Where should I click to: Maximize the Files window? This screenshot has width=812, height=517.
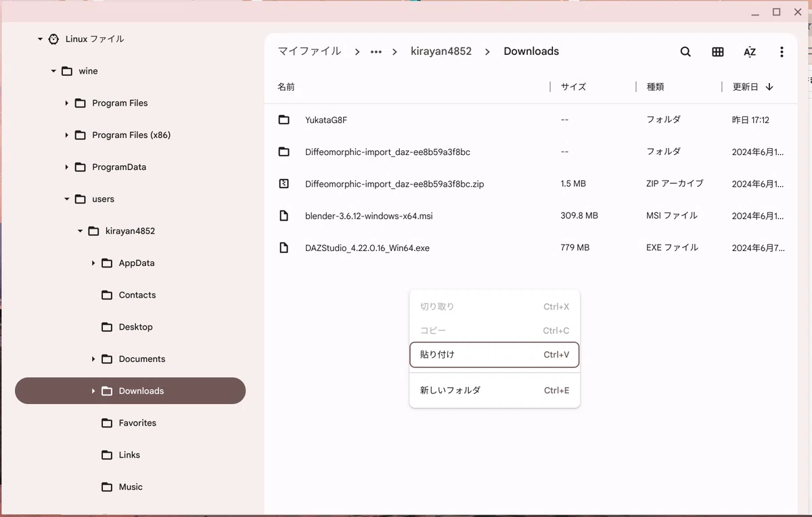click(x=777, y=12)
